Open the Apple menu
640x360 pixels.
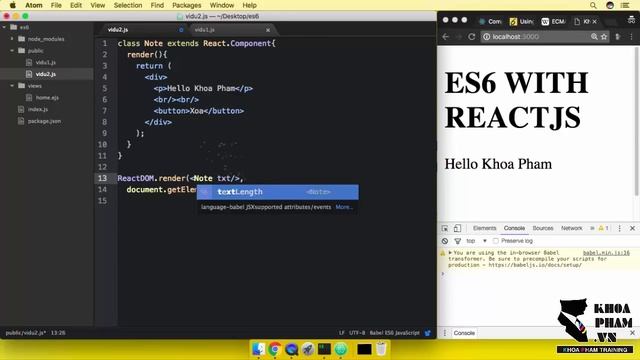click(13, 5)
